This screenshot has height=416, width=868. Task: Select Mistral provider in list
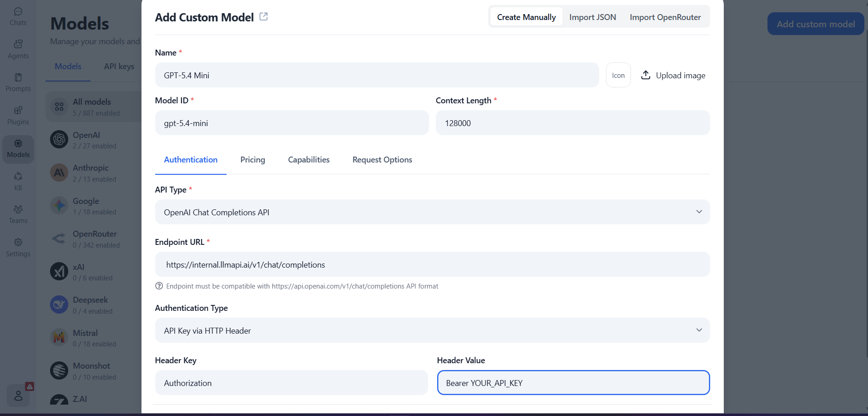93,338
